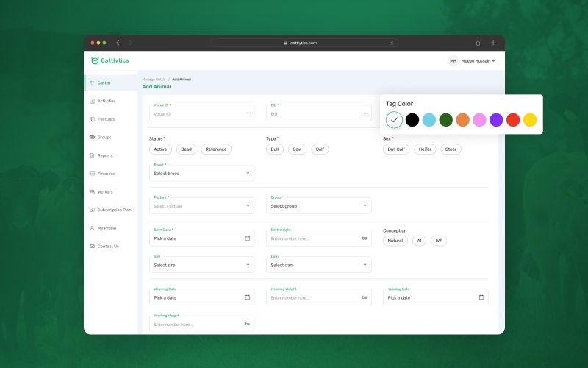588x368 pixels.
Task: Go back using browser back arrow
Action: (x=118, y=43)
